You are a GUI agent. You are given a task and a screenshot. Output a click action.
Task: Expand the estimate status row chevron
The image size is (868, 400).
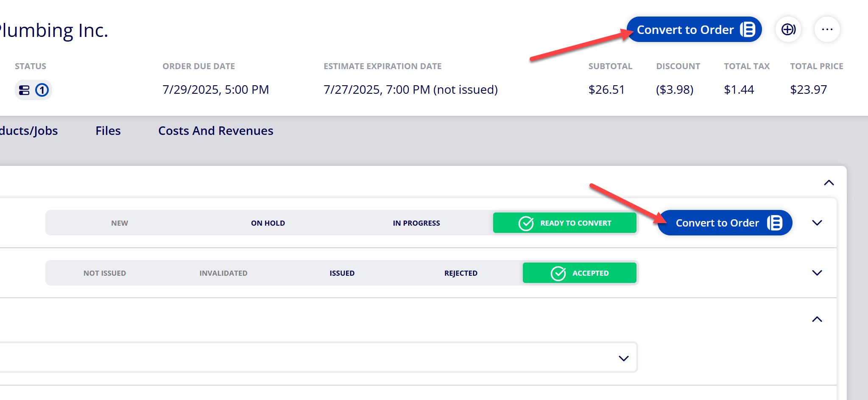[x=817, y=273]
